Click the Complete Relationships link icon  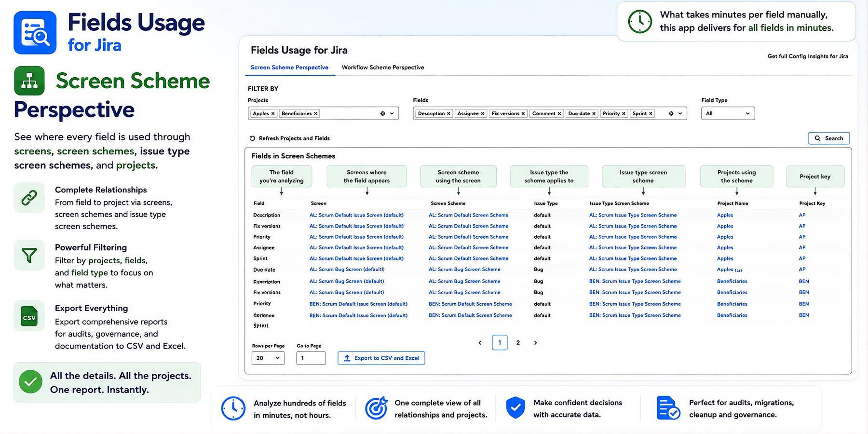(x=29, y=198)
